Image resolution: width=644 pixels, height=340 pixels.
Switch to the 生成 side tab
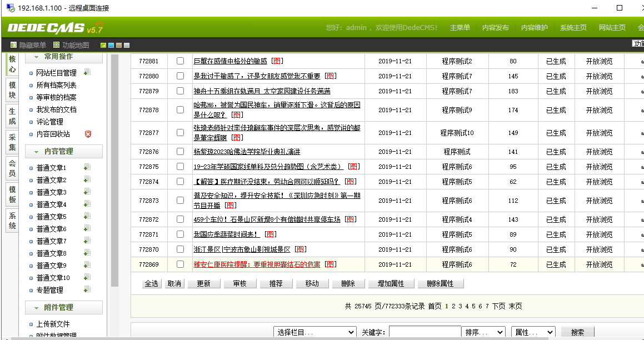tap(12, 116)
